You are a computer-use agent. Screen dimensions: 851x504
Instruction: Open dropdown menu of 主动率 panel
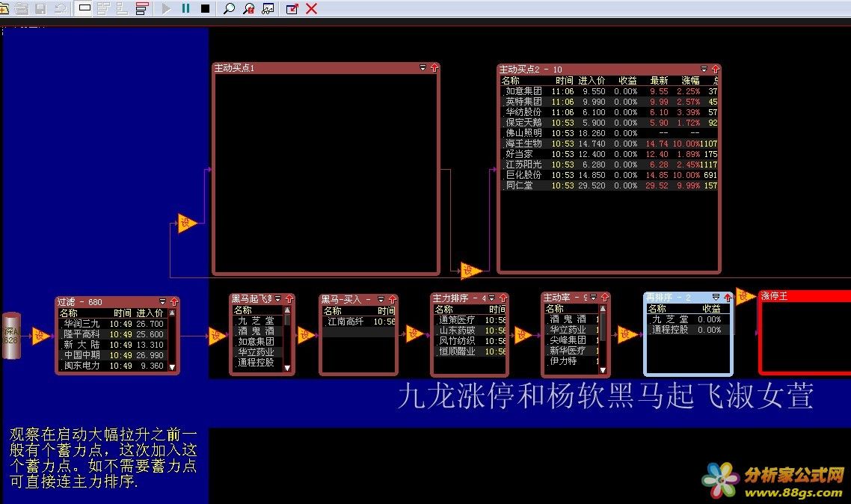tap(594, 298)
